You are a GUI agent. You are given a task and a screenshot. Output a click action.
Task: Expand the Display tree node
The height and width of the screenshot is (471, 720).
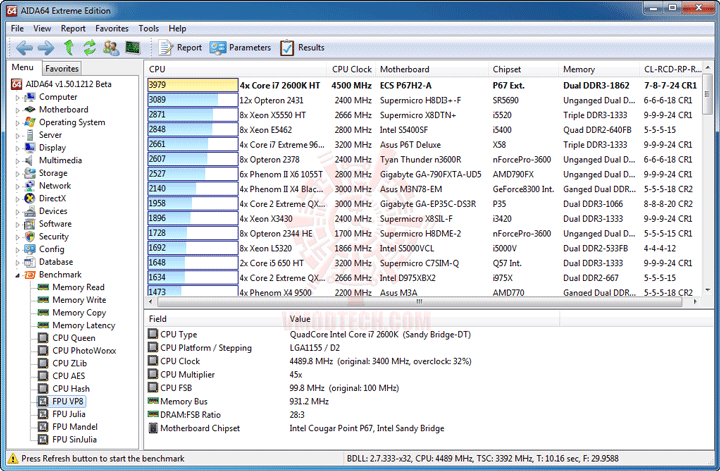pyautogui.click(x=17, y=148)
